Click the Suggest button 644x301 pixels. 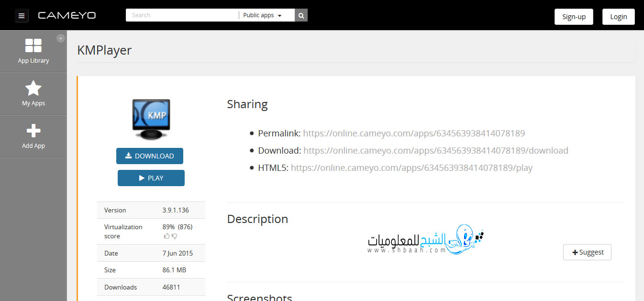click(x=587, y=252)
